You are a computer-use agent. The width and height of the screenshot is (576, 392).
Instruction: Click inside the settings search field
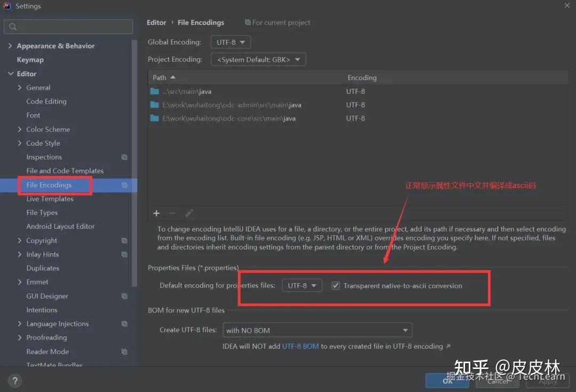click(68, 26)
